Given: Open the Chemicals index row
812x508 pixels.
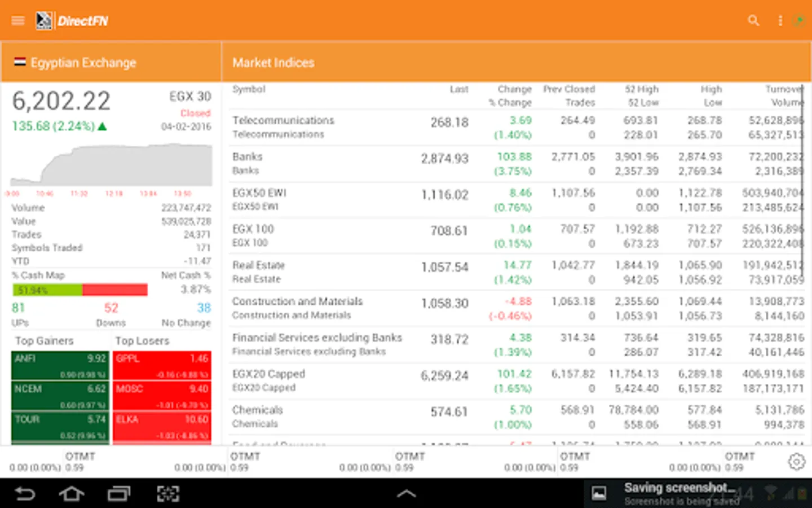Looking at the screenshot, I should [x=518, y=417].
